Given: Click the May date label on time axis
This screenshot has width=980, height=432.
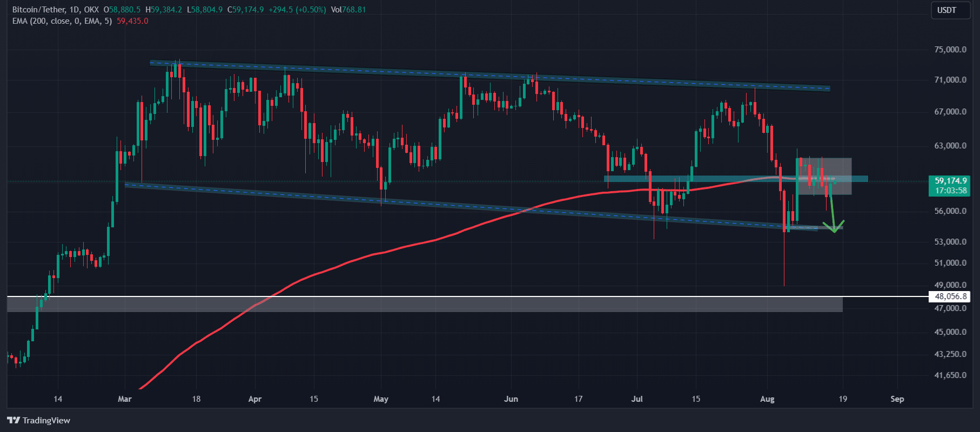Looking at the screenshot, I should [381, 399].
